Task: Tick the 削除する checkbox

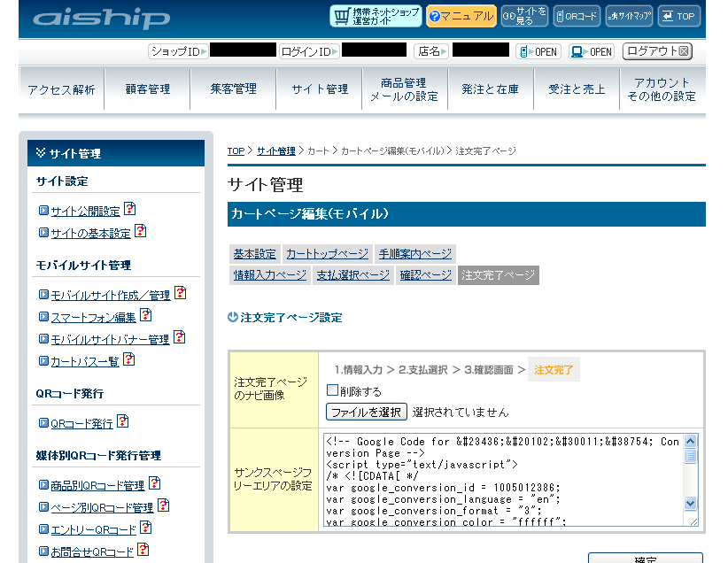Action: (332, 389)
